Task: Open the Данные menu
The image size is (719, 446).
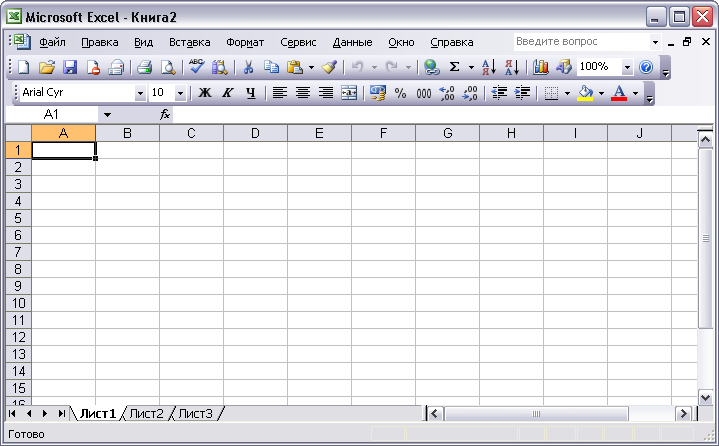Action: [352, 42]
